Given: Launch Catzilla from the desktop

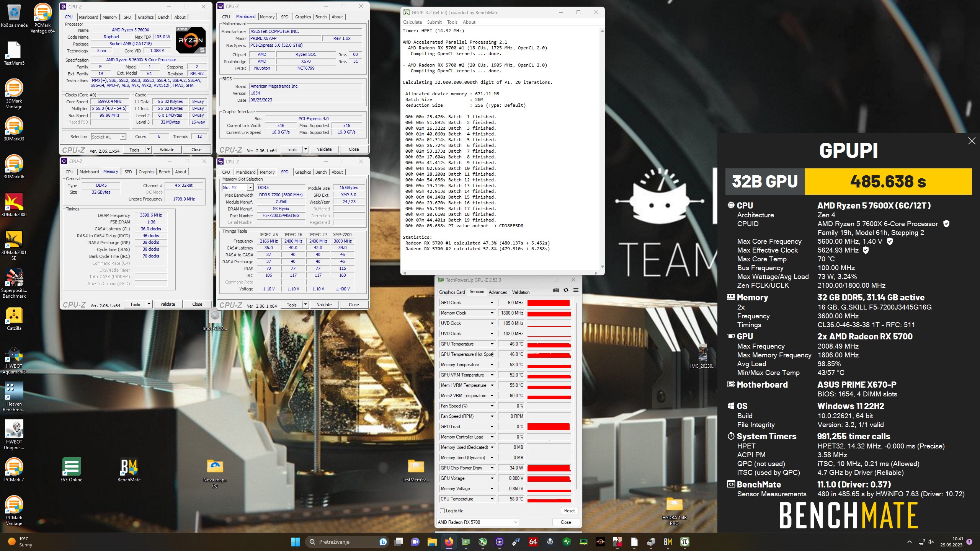Looking at the screenshot, I should (x=14, y=319).
